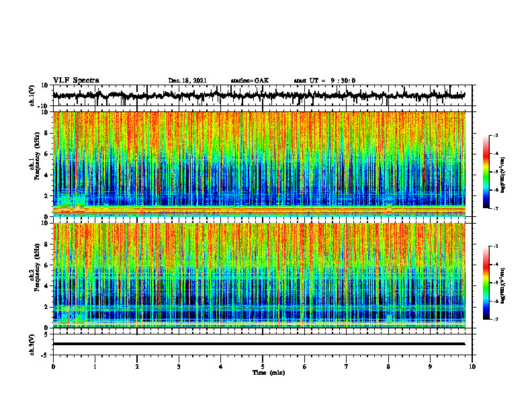
Task: Click ch.2 frequency axis tick "2"
Action: tap(47, 307)
